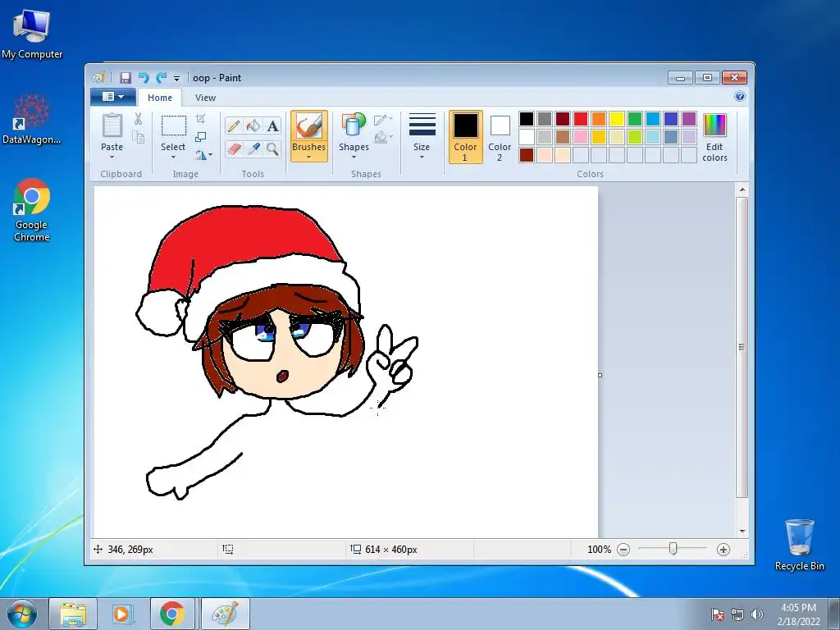Pick the red color swatch
Viewport: 840px width, 630px height.
point(581,119)
